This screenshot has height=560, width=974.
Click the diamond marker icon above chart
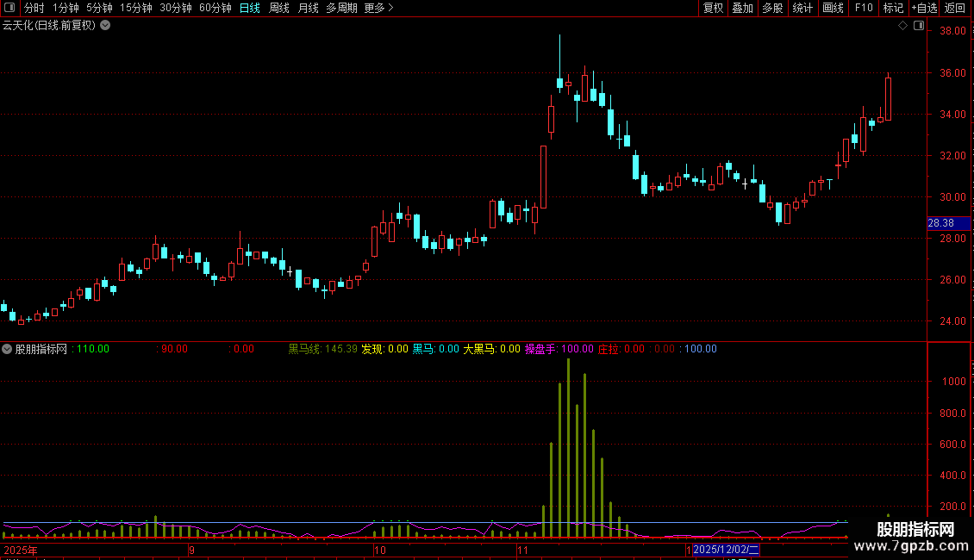point(902,26)
